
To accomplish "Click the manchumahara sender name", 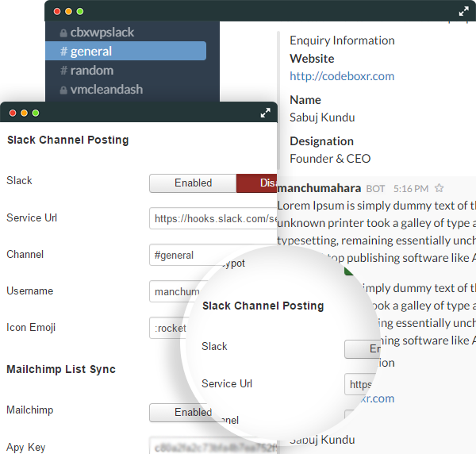I will pos(319,188).
